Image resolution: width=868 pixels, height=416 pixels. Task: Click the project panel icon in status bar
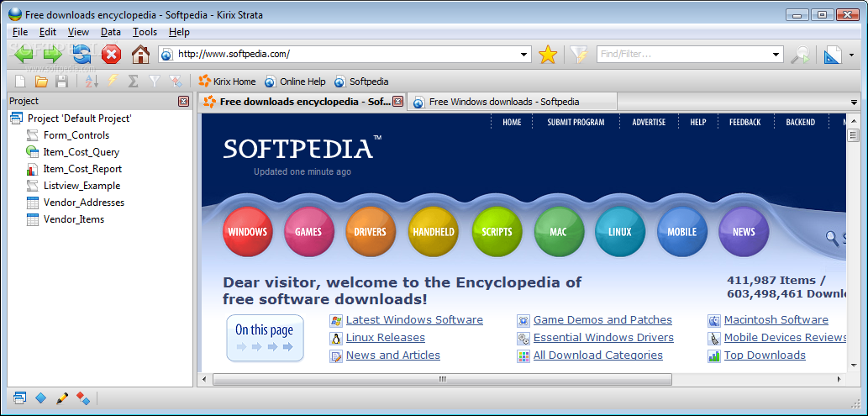click(20, 398)
